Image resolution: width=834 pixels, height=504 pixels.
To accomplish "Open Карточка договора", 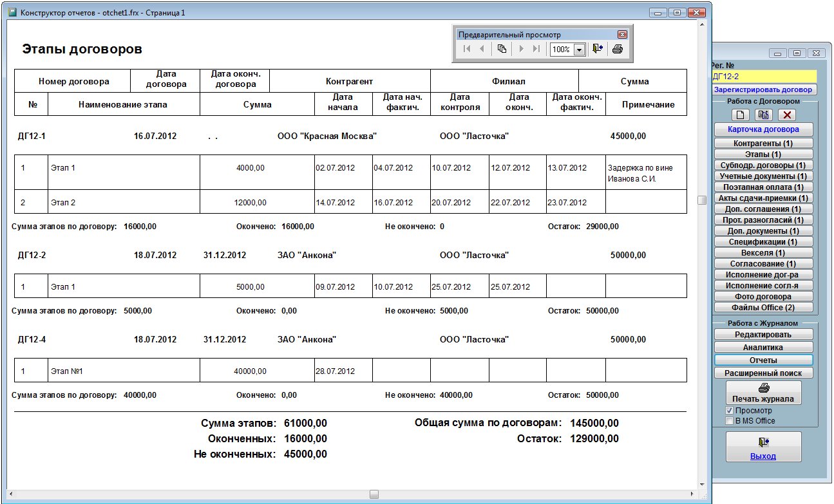I will pos(763,129).
